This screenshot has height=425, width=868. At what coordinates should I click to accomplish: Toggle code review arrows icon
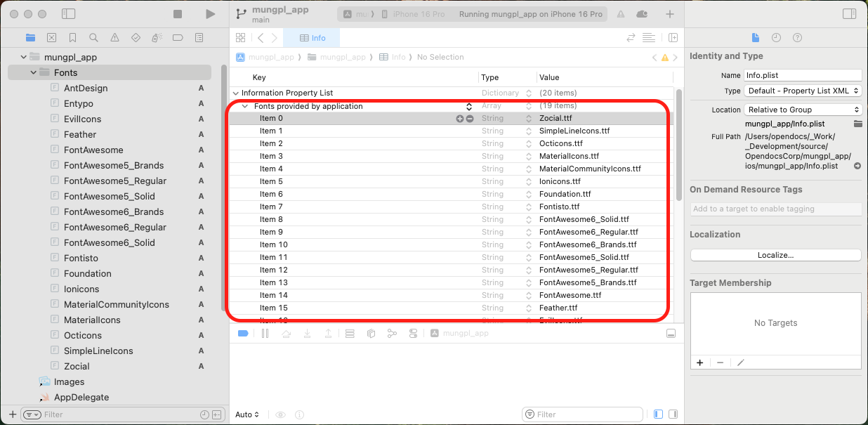coord(631,38)
